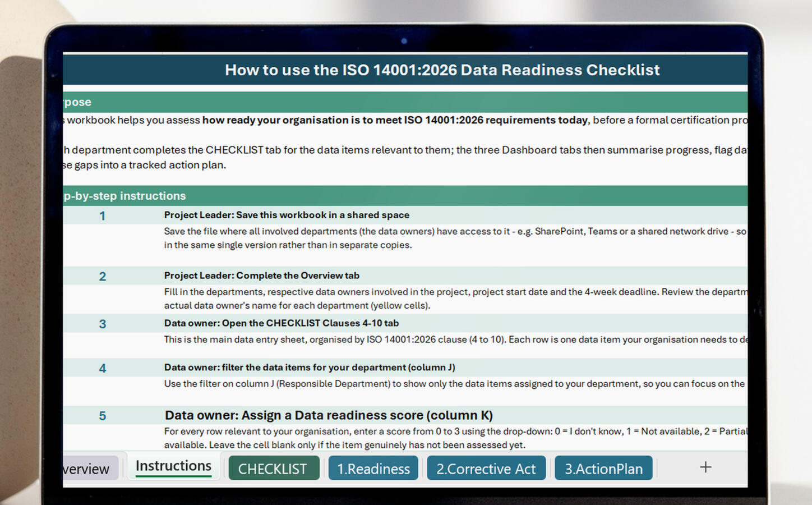Select the title cell about ISO 14001:2026 Checklist
Viewport: 812px width, 505px height.
click(442, 70)
